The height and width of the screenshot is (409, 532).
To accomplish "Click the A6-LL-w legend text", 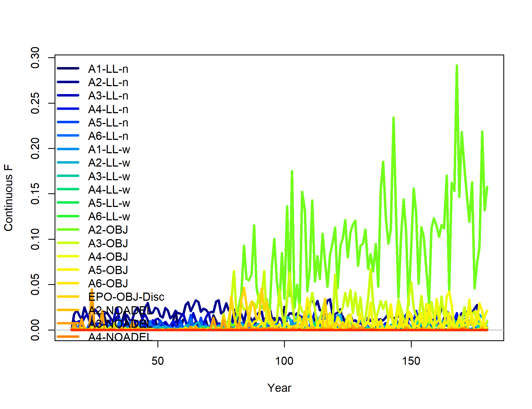I will tap(109, 216).
